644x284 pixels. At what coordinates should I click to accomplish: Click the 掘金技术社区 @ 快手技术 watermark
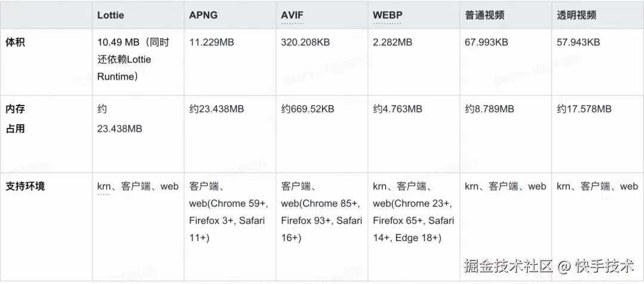(549, 266)
